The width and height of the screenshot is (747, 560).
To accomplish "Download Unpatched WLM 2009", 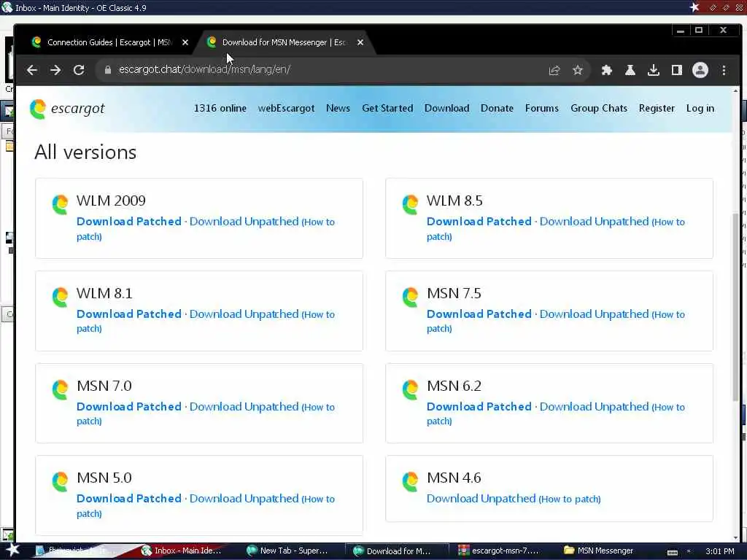I will click(x=244, y=222).
